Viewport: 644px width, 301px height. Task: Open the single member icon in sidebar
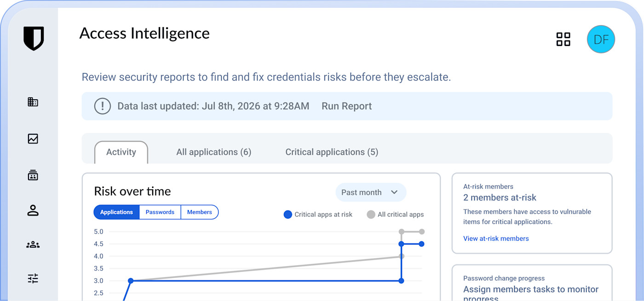tap(33, 210)
